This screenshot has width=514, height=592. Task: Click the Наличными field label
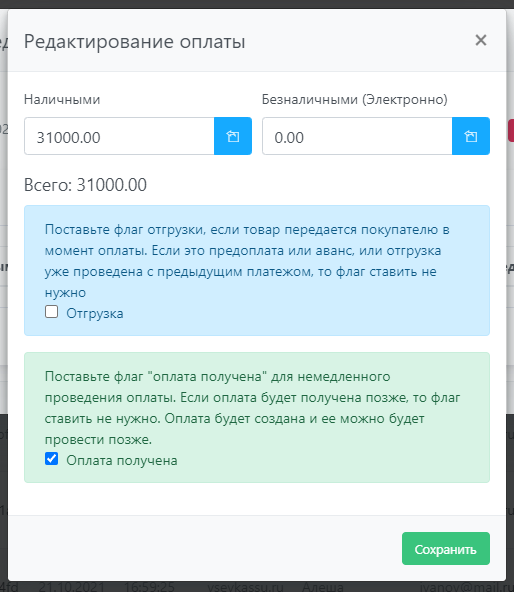tap(62, 99)
